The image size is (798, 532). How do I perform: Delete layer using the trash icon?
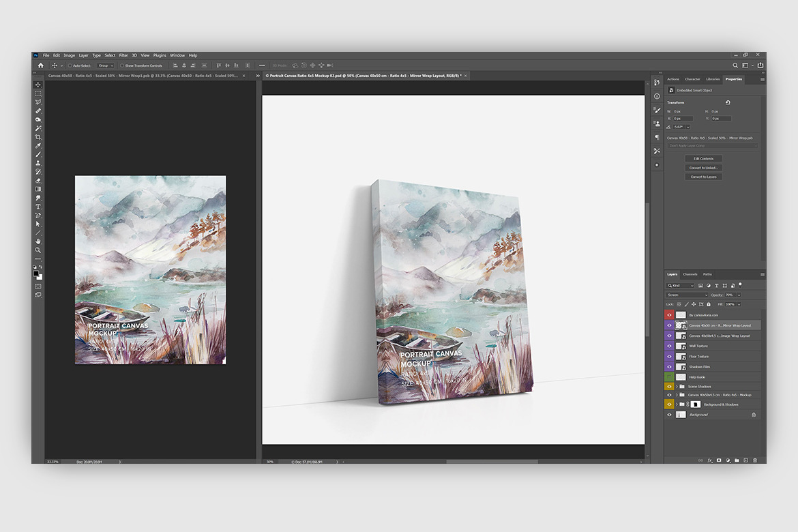point(755,460)
